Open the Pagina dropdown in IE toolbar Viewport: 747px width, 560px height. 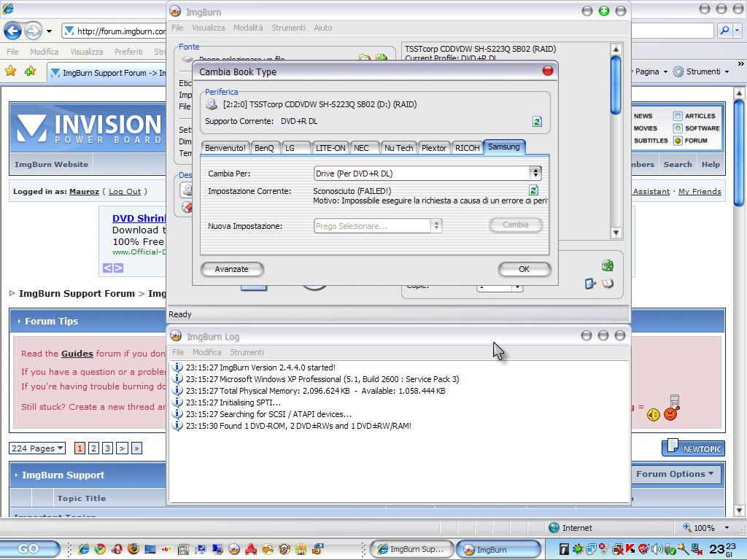click(651, 71)
